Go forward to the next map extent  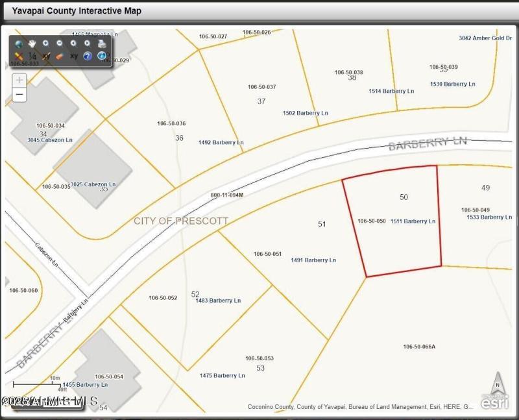[x=87, y=44]
